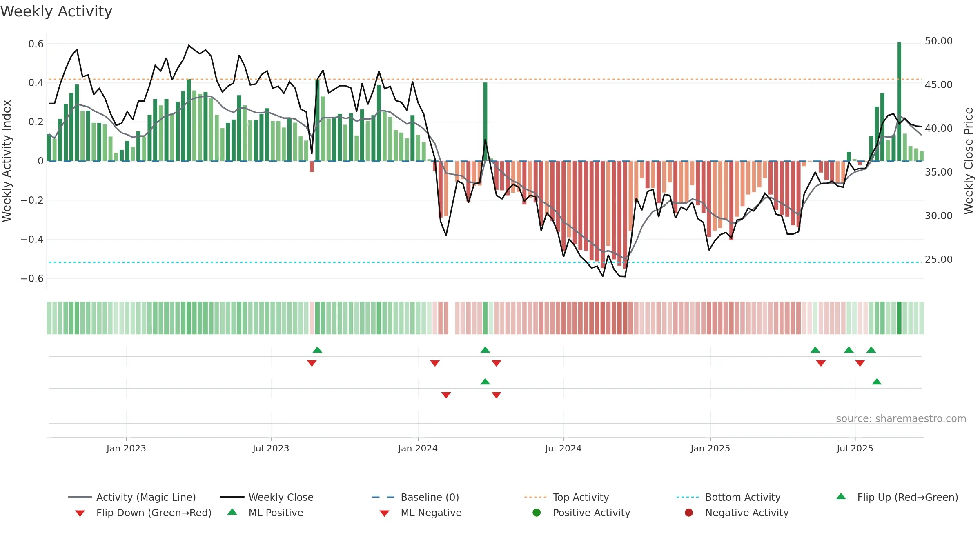Image resolution: width=980 pixels, height=551 pixels.
Task: Click the Jul 2023 x-axis label
Action: (271, 448)
